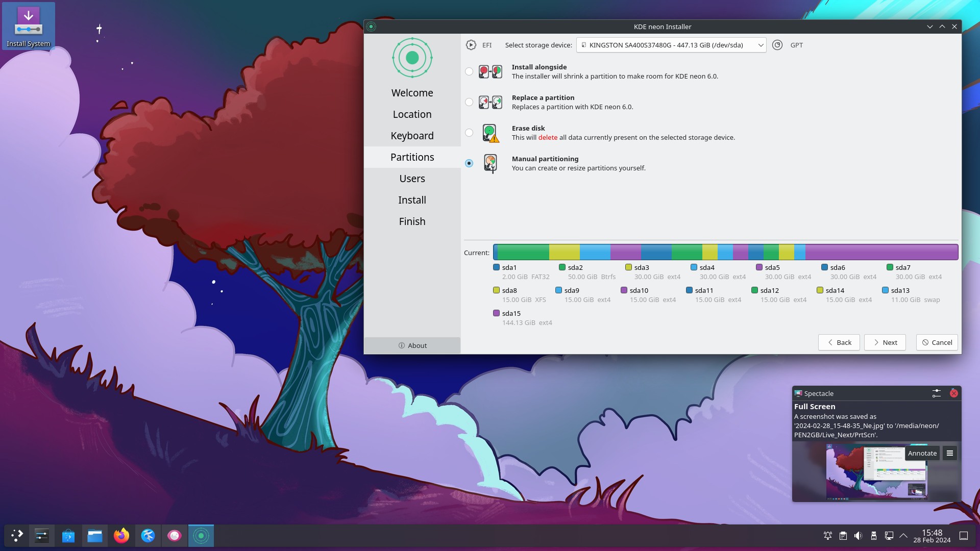The image size is (980, 551).
Task: Open the file manager taskbar icon
Action: click(95, 536)
